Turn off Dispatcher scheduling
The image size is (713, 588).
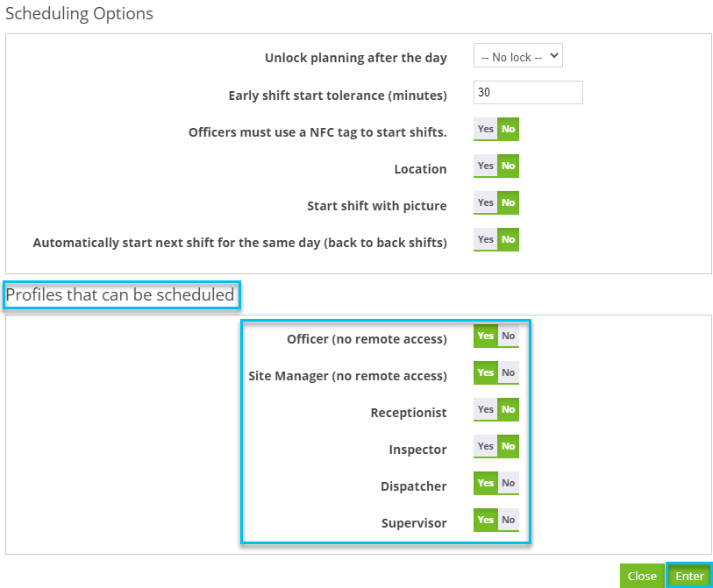click(x=508, y=483)
